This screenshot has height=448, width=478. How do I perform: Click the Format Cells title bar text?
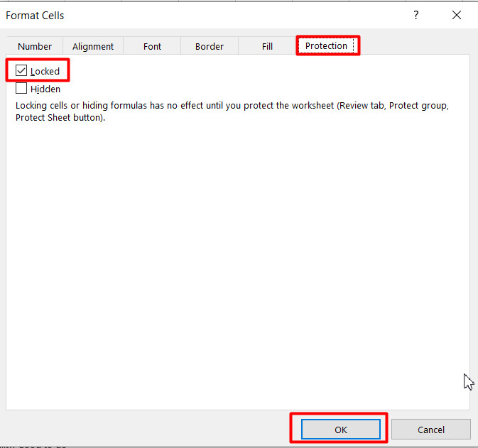coord(35,16)
